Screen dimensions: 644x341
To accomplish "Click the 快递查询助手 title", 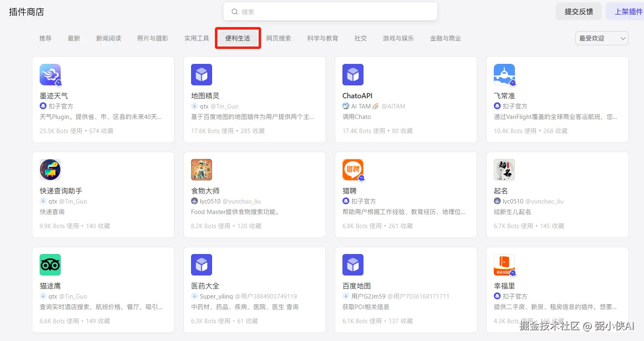I will 61,191.
